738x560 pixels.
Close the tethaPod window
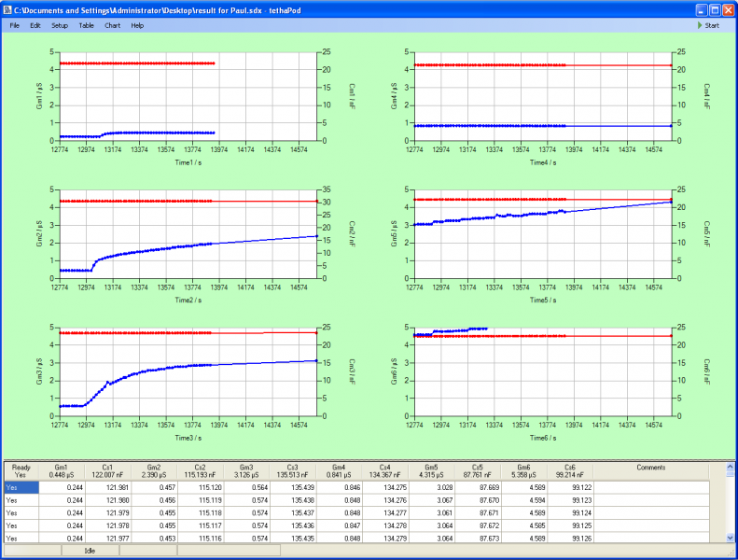pyautogui.click(x=728, y=8)
